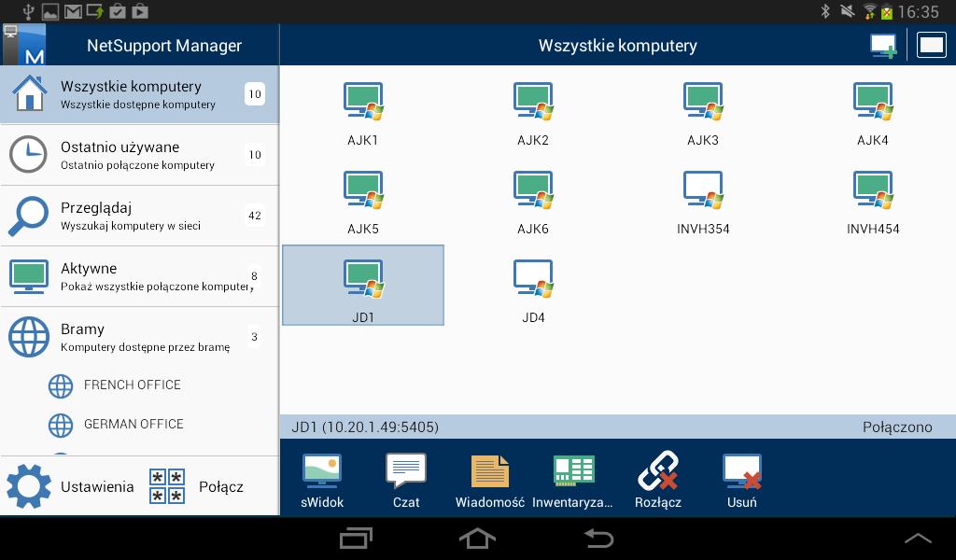Tap the Android recent apps button
Screen dimensions: 956x560
(x=356, y=538)
